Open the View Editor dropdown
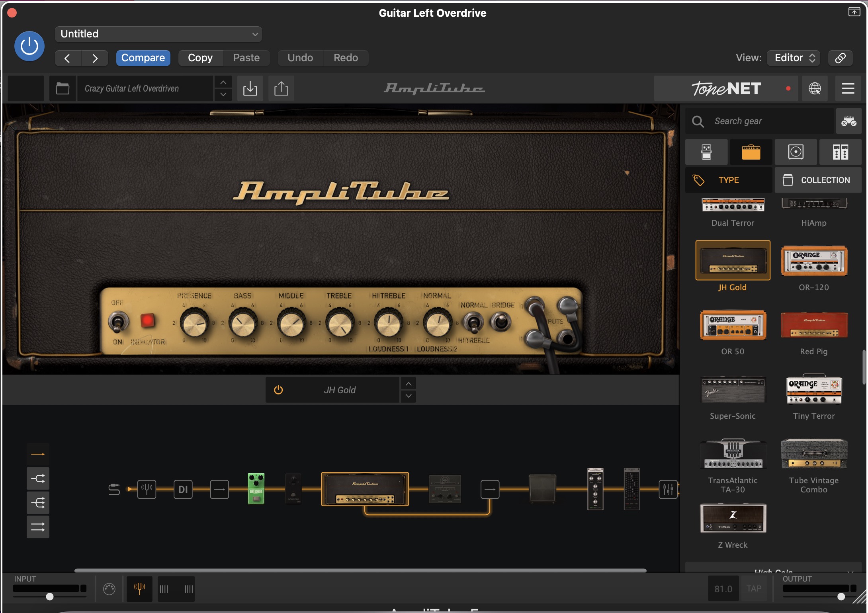Screen dimensions: 868x613 point(793,58)
